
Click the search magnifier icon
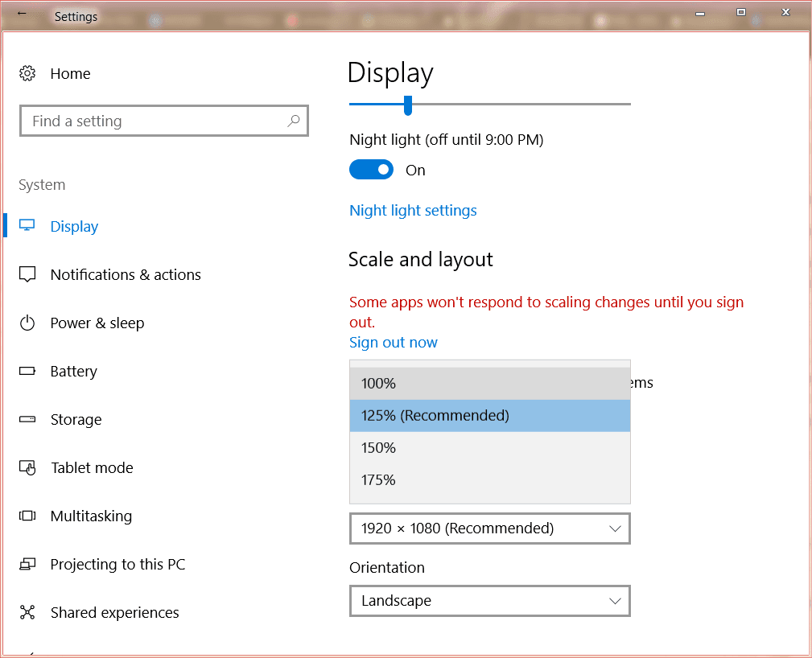click(x=294, y=121)
